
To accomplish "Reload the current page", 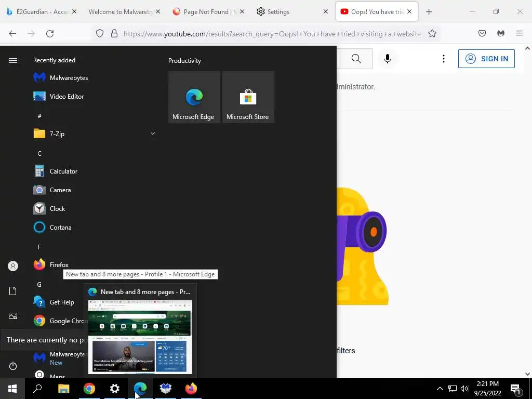I will coord(50,34).
